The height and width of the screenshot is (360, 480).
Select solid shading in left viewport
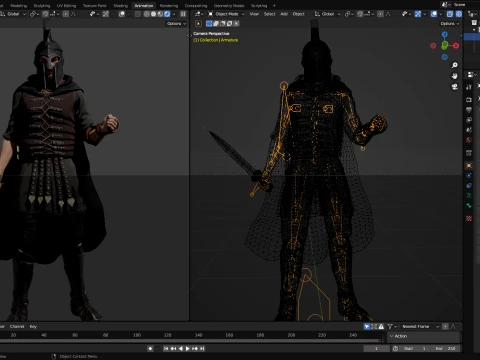pyautogui.click(x=153, y=14)
